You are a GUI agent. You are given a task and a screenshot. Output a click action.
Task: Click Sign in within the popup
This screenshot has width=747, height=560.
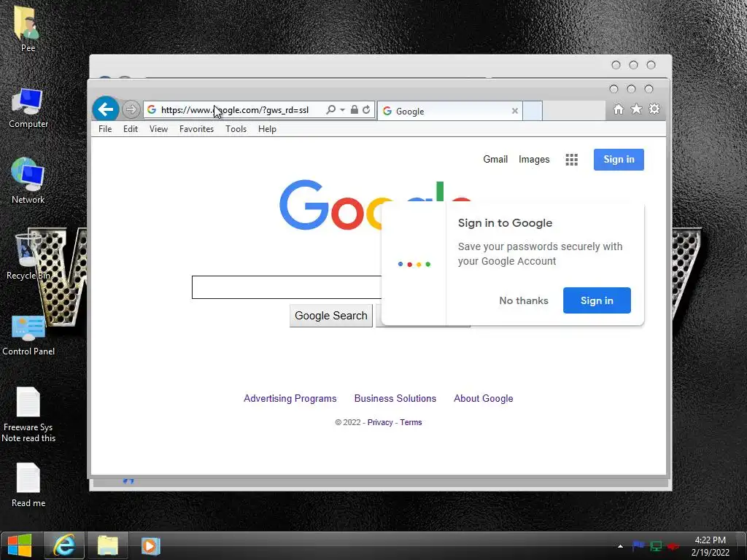click(x=597, y=300)
